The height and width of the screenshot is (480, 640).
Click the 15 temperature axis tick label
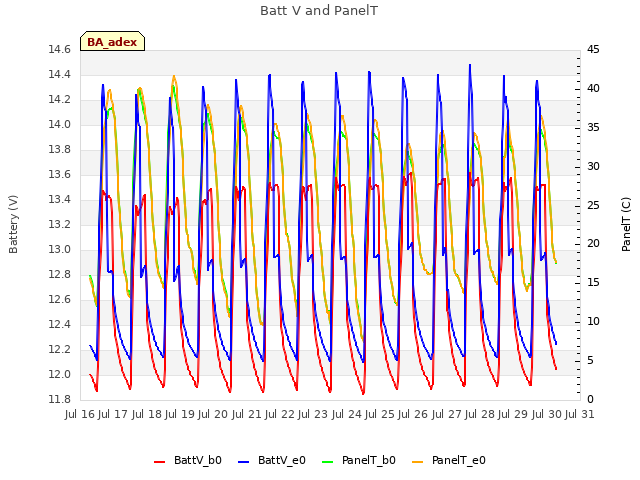tap(593, 282)
